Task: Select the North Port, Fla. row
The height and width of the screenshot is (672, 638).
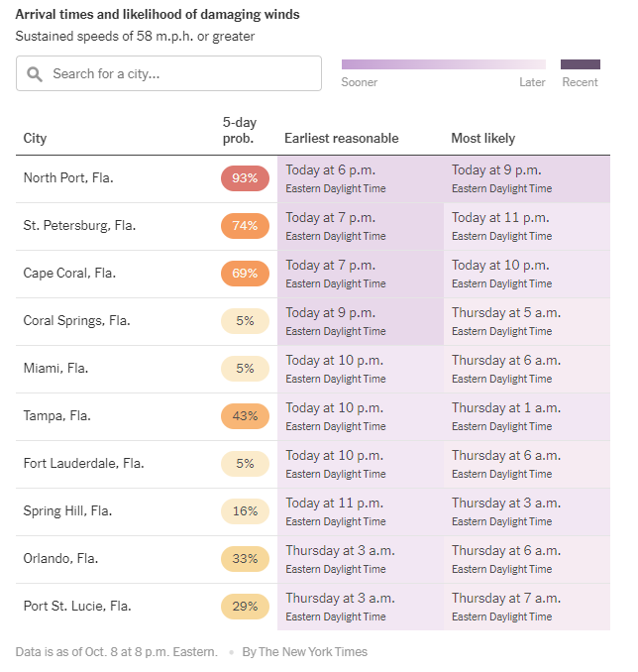Action: point(68,178)
